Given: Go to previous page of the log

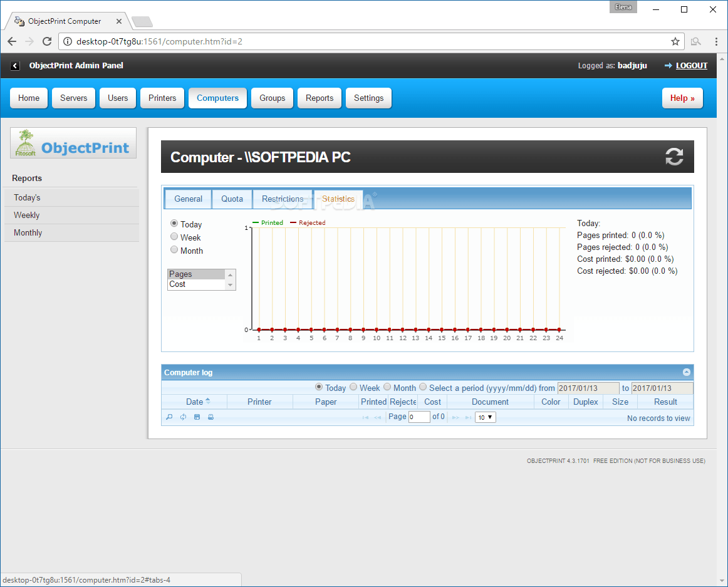Looking at the screenshot, I should click(x=377, y=417).
